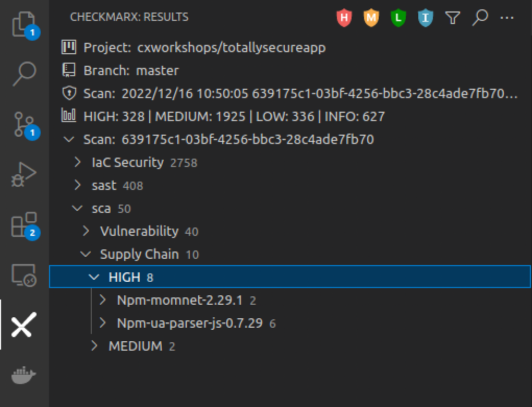The width and height of the screenshot is (532, 407).
Task: Open the more actions ellipsis menu
Action: coord(507,18)
